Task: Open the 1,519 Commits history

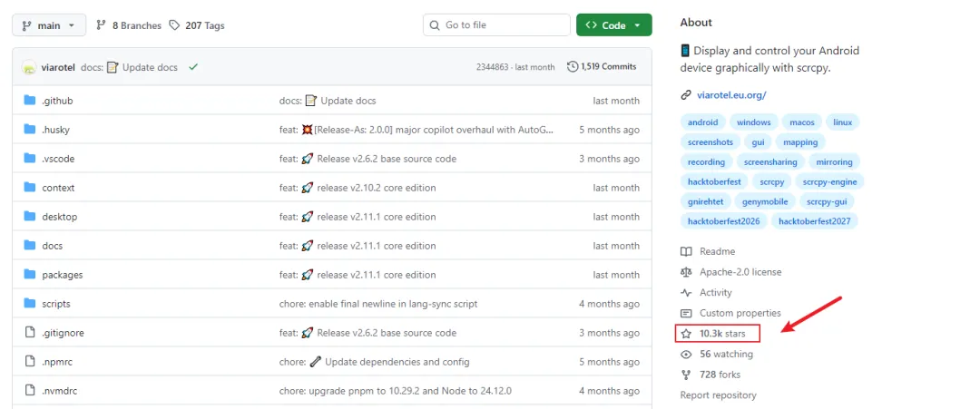Action: click(602, 67)
